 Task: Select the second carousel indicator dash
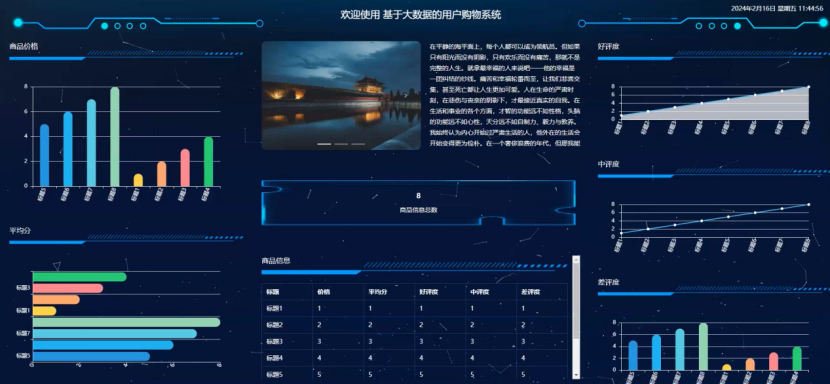(341, 144)
